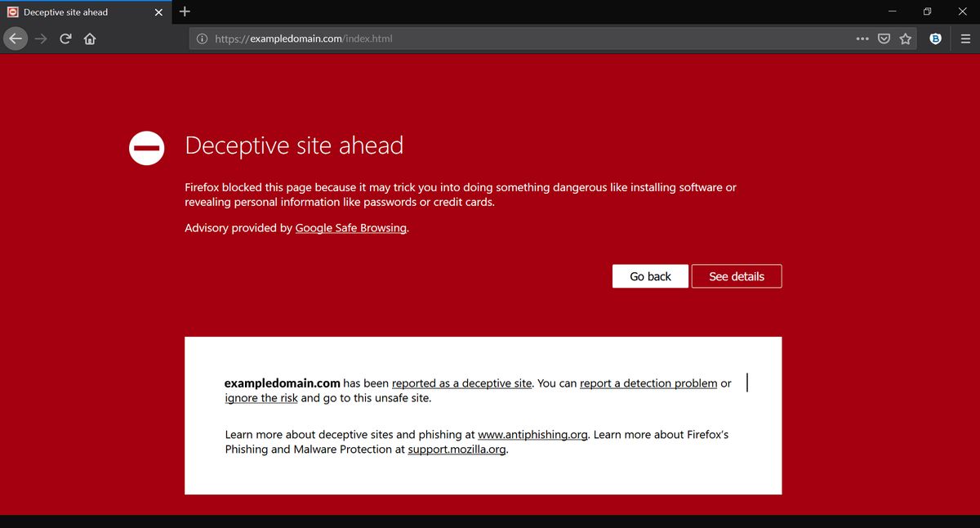Reload the page with the refresh icon
The height and width of the screenshot is (528, 980).
65,38
